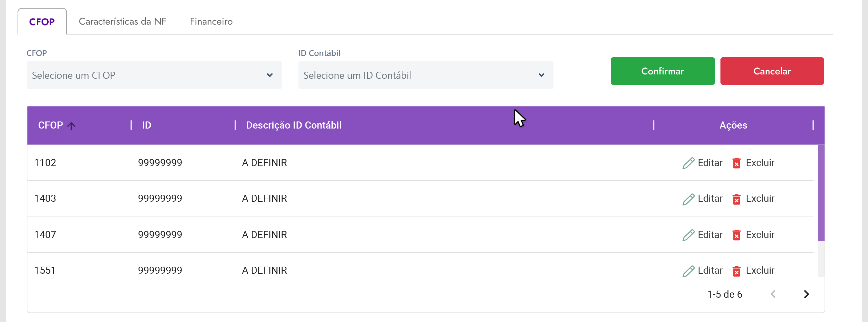Viewport: 868px width, 322px height.
Task: Click the green Confirmar button
Action: (x=663, y=71)
